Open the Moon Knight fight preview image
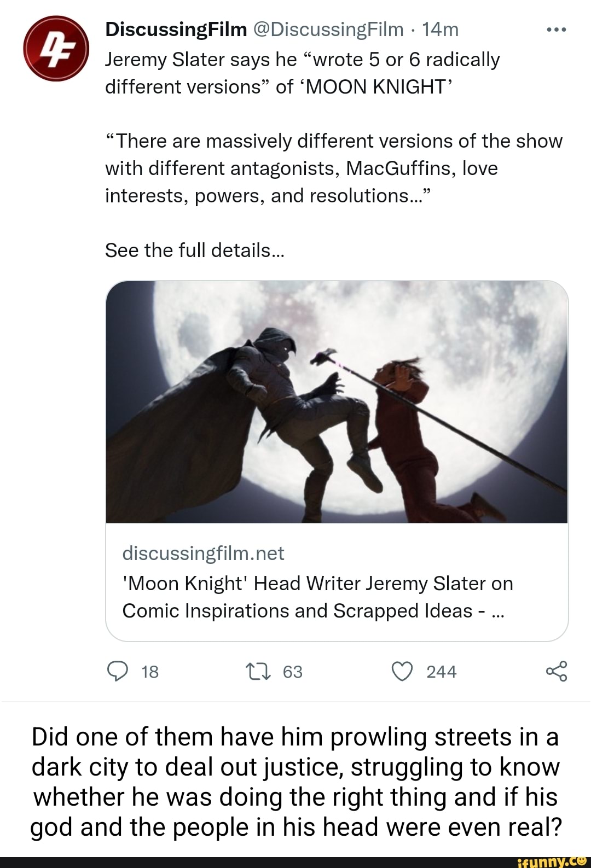591x868 pixels. point(337,402)
